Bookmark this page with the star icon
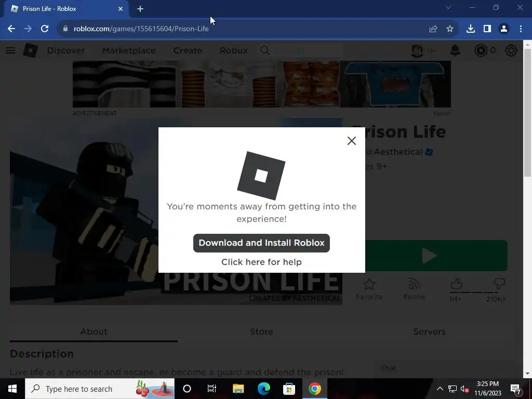Image resolution: width=532 pixels, height=399 pixels. click(450, 29)
